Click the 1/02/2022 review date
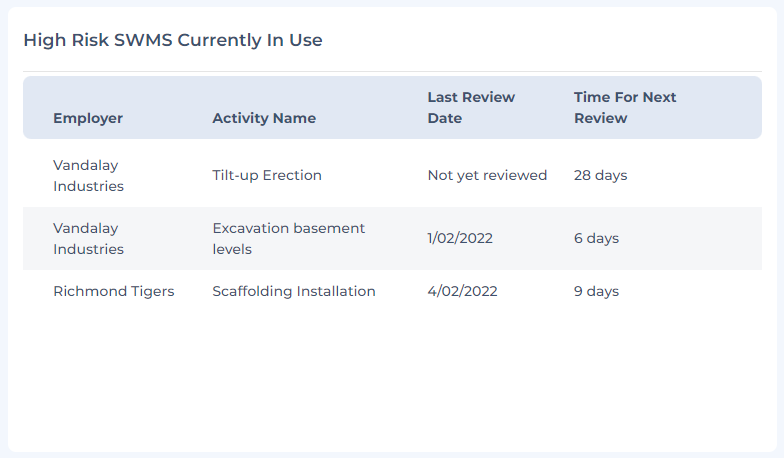The image size is (784, 458). click(460, 238)
